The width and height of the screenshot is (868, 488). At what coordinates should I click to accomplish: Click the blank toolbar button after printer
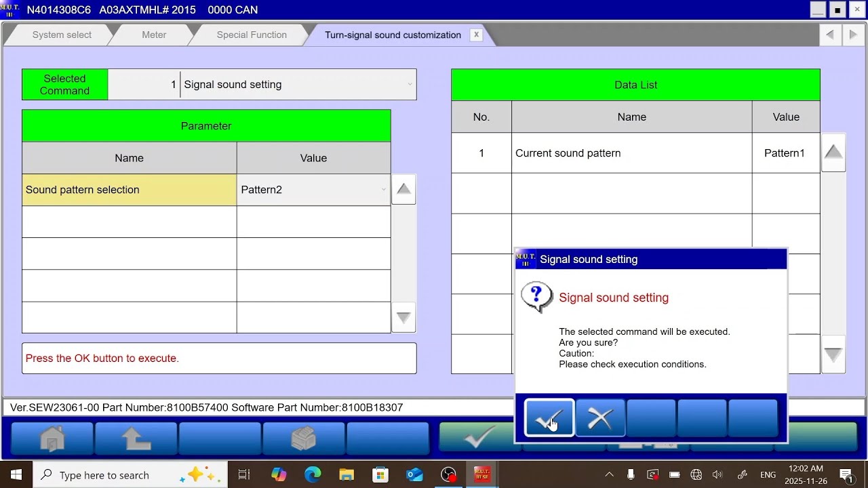[387, 439]
